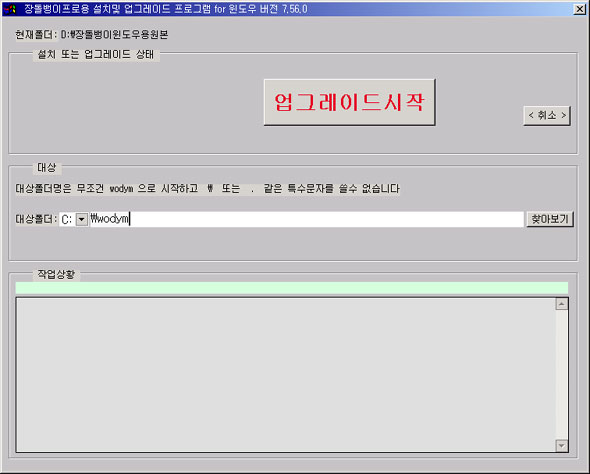Click the green progress bar under 작업상황
The width and height of the screenshot is (590, 474).
(292, 288)
